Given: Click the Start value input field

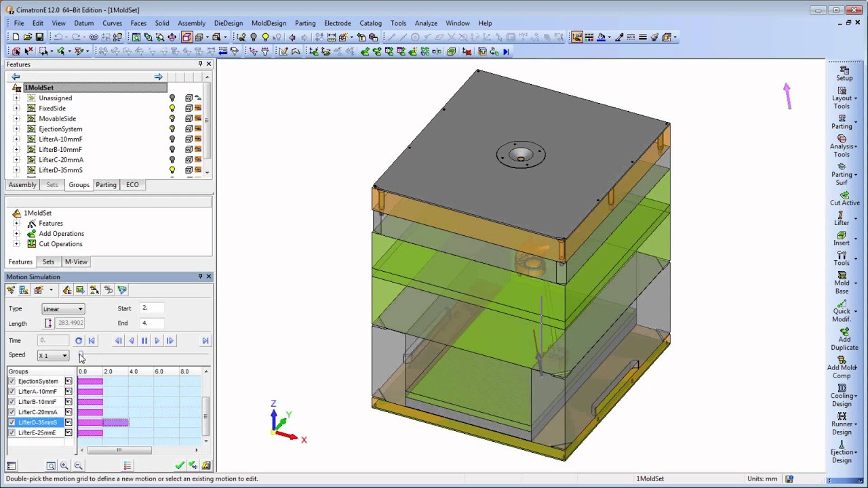Looking at the screenshot, I should coord(152,308).
